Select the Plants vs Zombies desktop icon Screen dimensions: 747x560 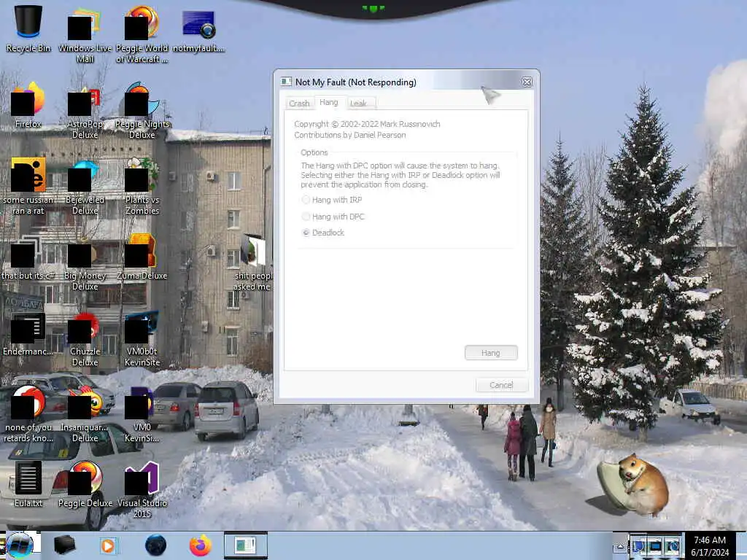[x=142, y=186]
